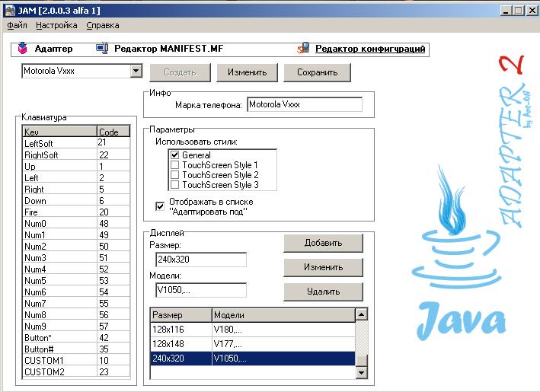540x392 pixels.
Task: Click the Модели input field
Action: (x=201, y=290)
